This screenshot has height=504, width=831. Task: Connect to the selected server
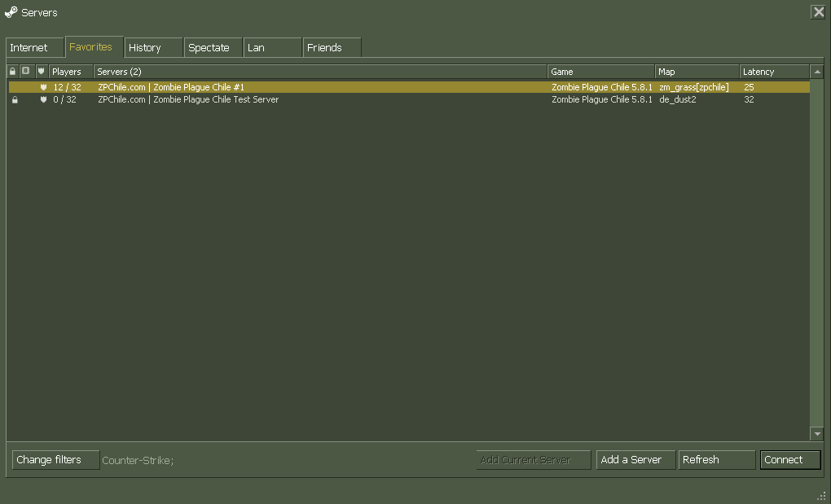[x=790, y=459]
